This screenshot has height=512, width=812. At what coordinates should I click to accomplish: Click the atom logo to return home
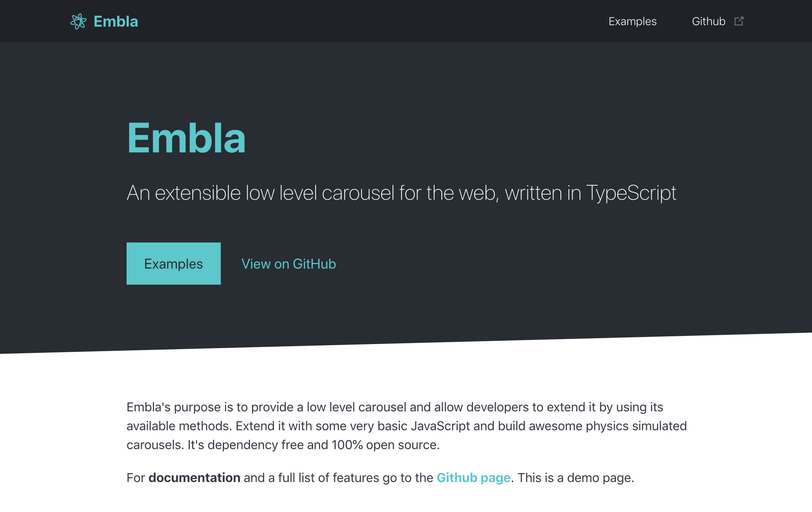[79, 21]
